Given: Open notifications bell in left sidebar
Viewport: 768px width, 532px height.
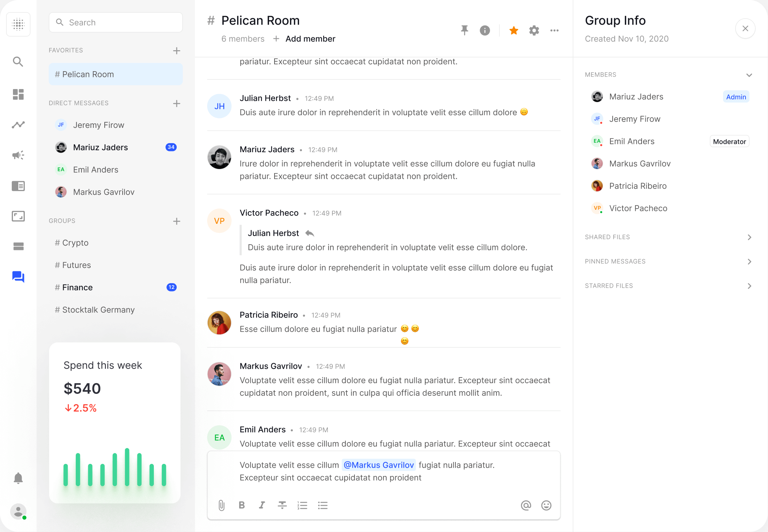Looking at the screenshot, I should point(18,478).
